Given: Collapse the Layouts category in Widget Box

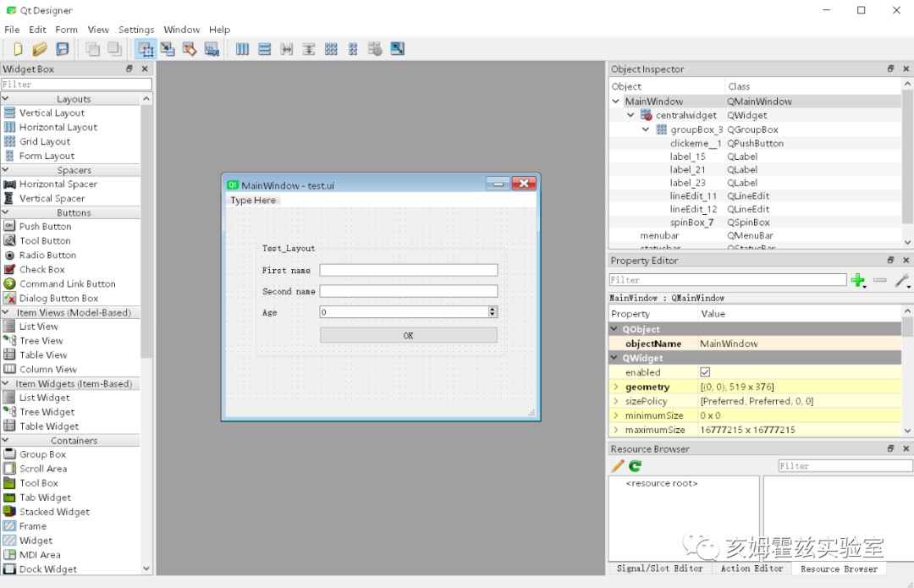Looking at the screenshot, I should (5, 98).
